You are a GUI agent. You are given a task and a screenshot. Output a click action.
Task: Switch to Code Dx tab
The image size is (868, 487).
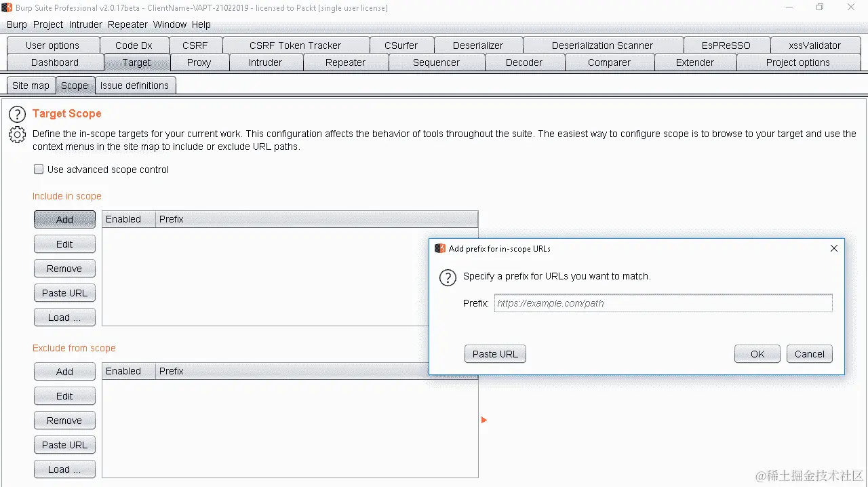tap(134, 45)
